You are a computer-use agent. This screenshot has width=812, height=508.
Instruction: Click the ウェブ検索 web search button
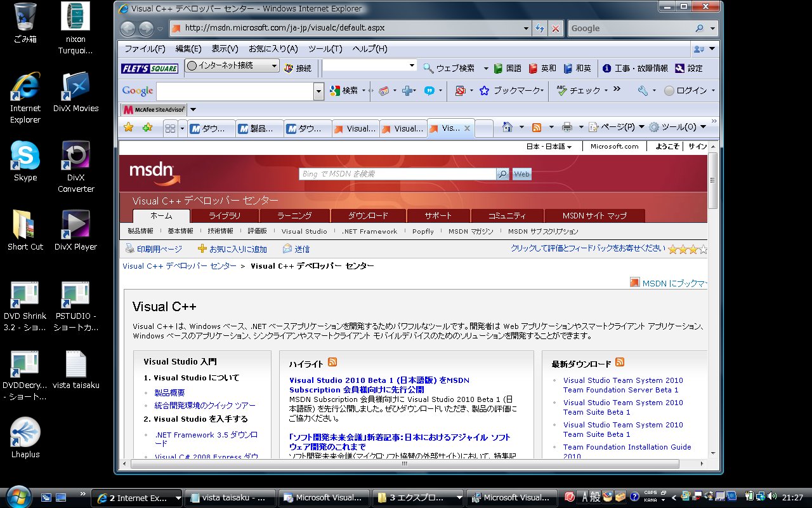449,68
